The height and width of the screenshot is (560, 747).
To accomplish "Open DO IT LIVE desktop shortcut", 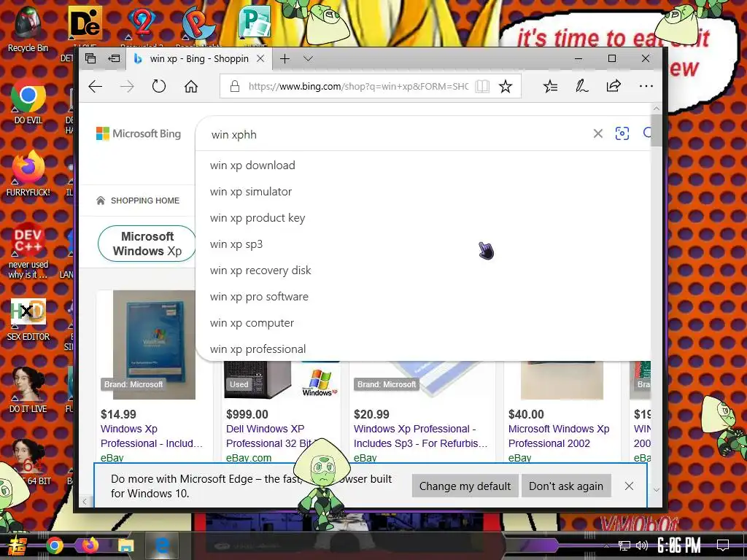I will 28,389.
